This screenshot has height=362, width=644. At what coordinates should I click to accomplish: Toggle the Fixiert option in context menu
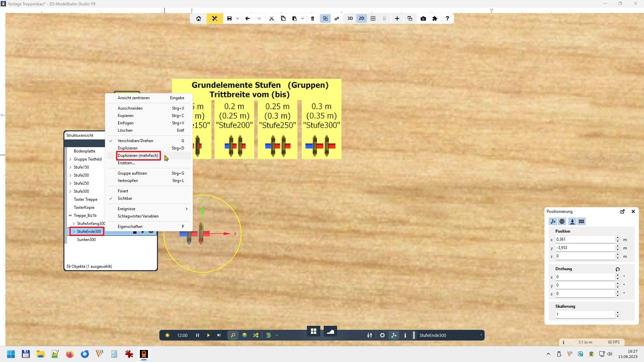(123, 191)
